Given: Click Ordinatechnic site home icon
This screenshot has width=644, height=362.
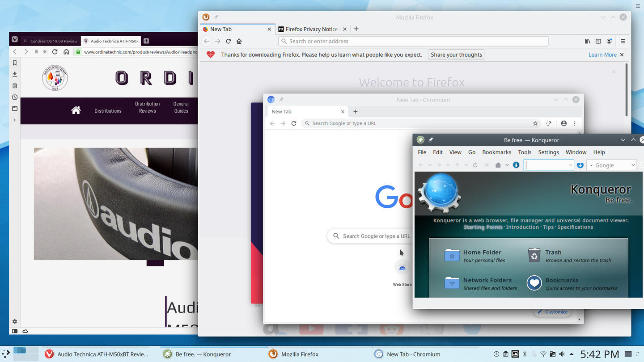Looking at the screenshot, I should tap(76, 110).
